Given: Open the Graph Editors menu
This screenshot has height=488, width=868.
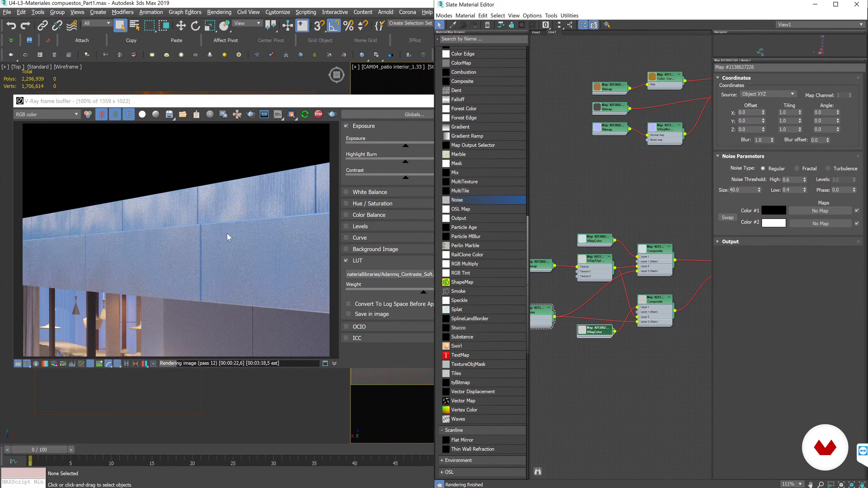Looking at the screenshot, I should pos(185,12).
